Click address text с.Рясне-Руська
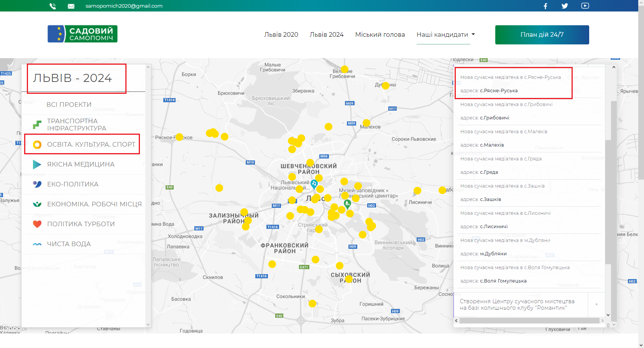The width and height of the screenshot is (644, 348). coord(499,91)
